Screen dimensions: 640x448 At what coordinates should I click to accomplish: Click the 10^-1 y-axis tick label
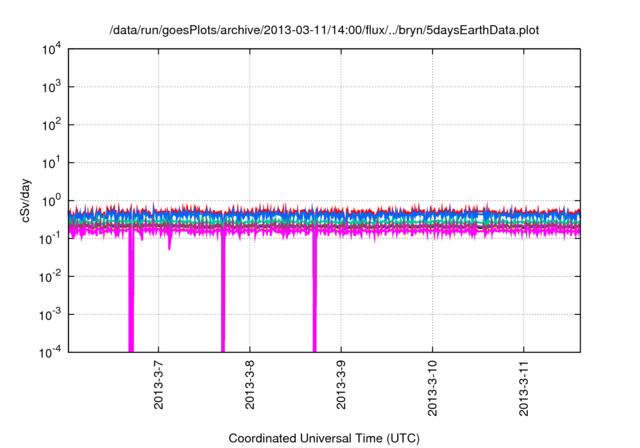coord(51,239)
